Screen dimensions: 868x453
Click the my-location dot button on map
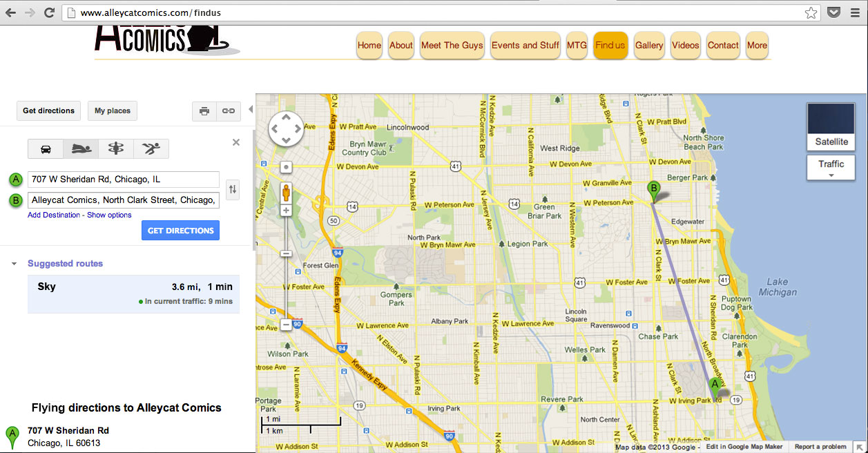[x=286, y=167]
